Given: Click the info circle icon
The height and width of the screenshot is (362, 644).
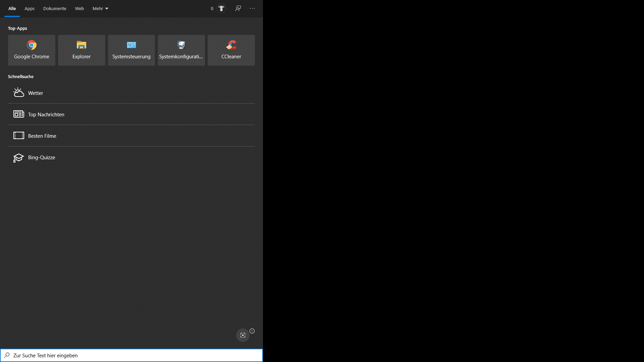Looking at the screenshot, I should (x=252, y=331).
